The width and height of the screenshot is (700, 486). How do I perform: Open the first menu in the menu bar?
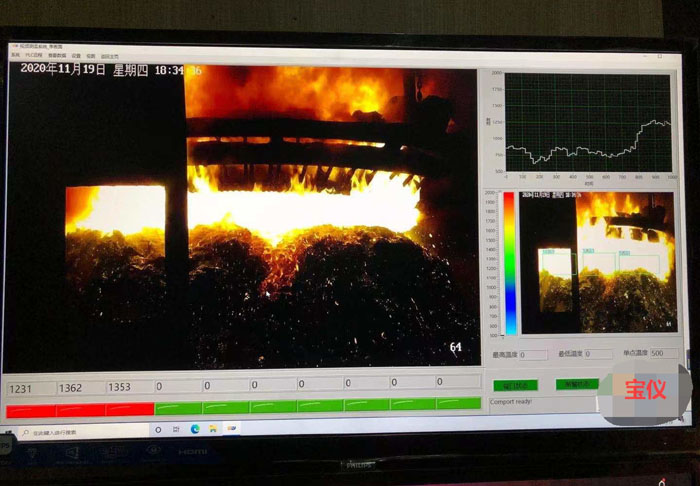(x=15, y=55)
